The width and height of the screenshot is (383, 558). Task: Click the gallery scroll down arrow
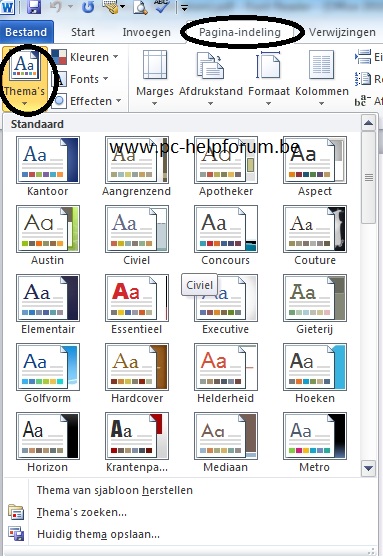point(368,468)
